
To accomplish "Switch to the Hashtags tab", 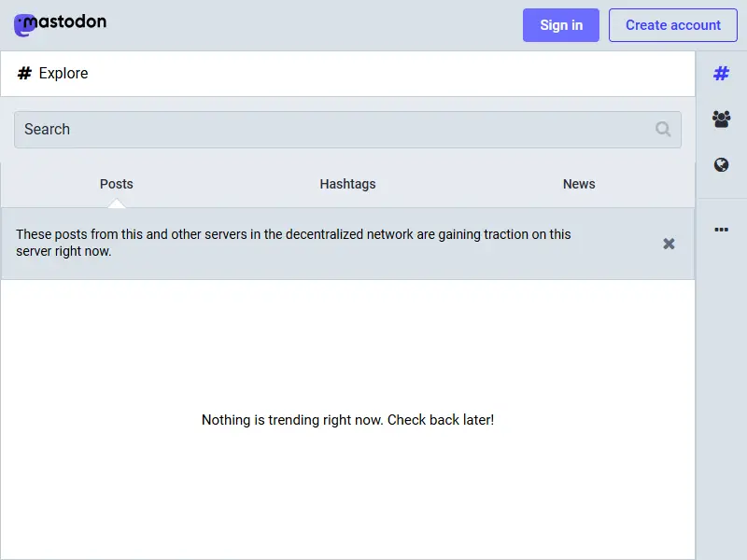I will (x=347, y=184).
